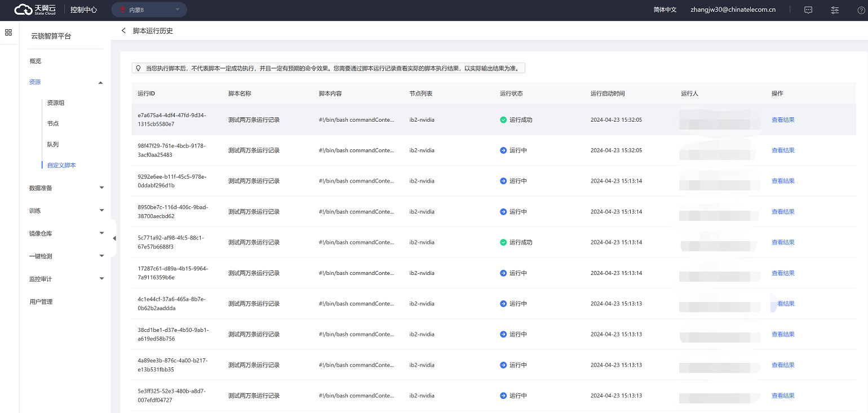868x413 pixels.
Task: Click 查看结果 for run 5c771a92
Action: point(783,242)
